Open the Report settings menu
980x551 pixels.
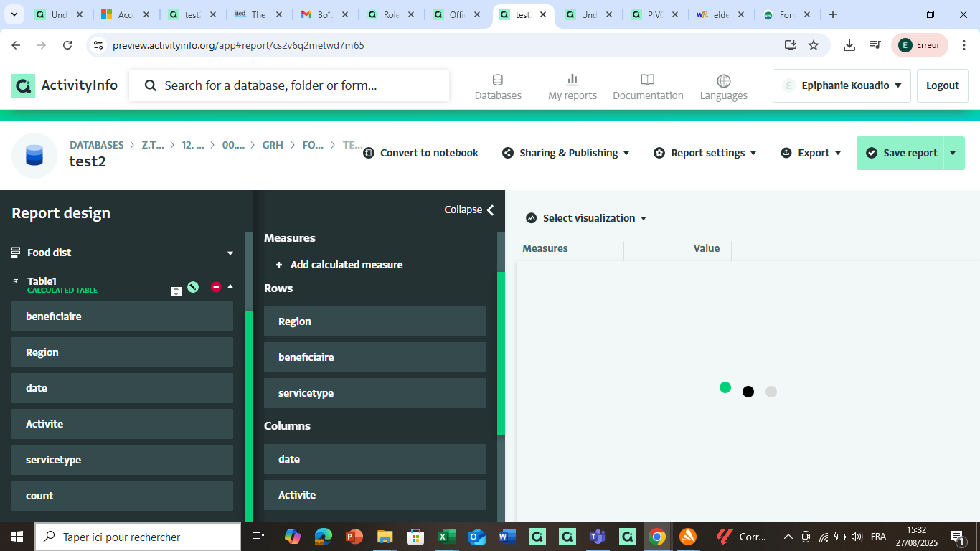pyautogui.click(x=705, y=153)
